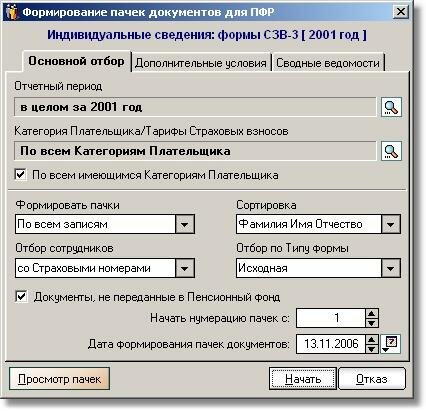Switch to Сводные ведомости tab
426x411 pixels.
328,63
